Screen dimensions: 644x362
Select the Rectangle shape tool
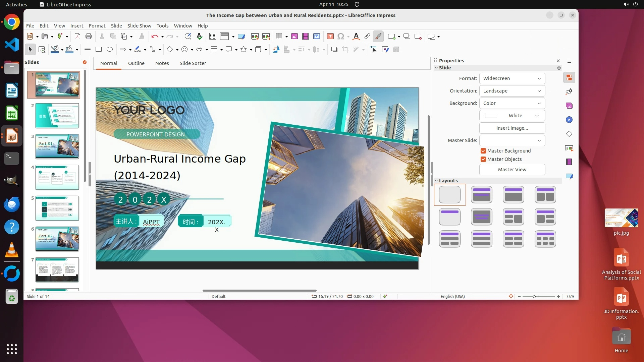pyautogui.click(x=99, y=50)
